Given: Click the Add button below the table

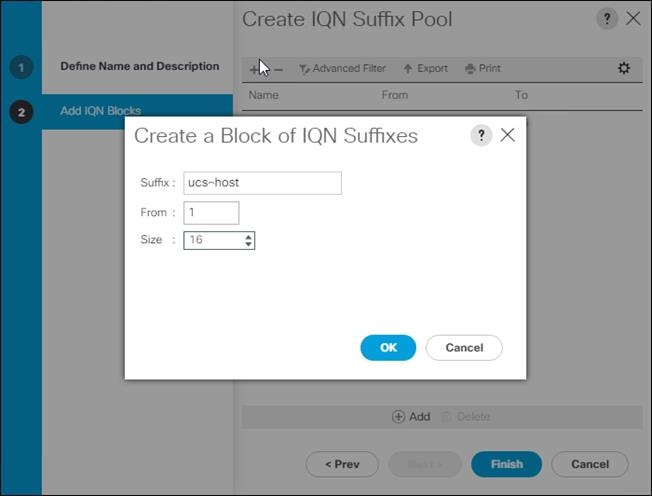Looking at the screenshot, I should 411,417.
